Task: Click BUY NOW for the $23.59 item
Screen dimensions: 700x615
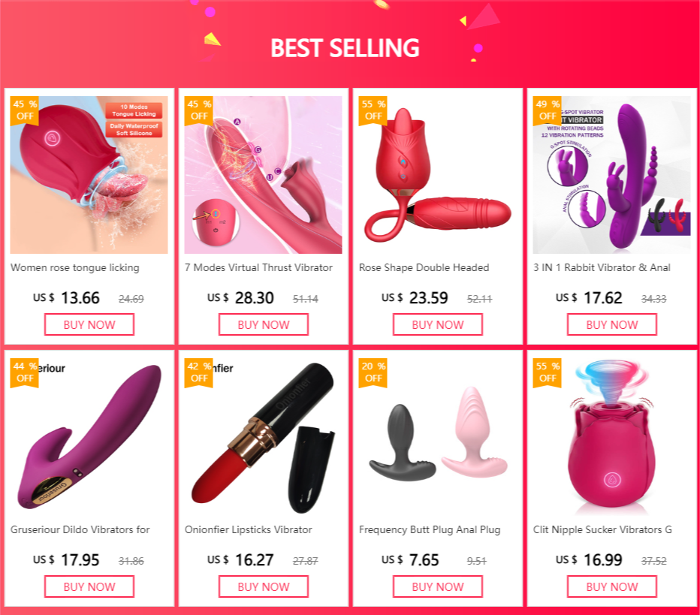Action: [x=437, y=324]
